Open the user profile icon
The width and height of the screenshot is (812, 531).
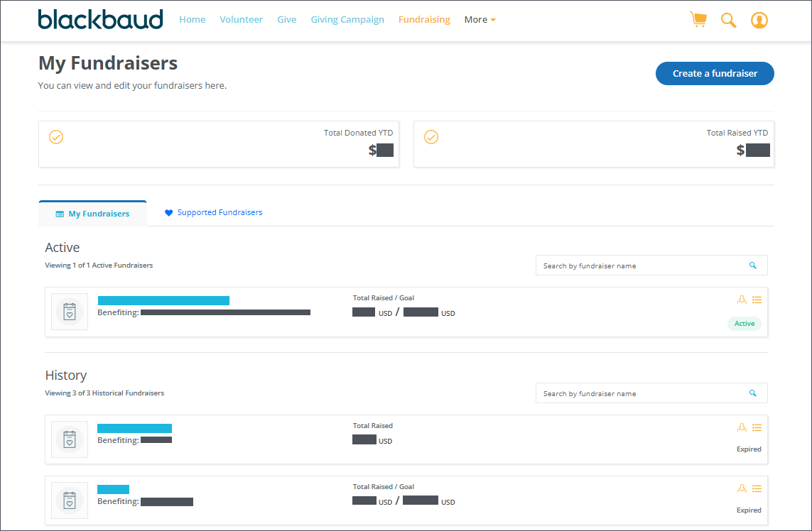pos(759,20)
